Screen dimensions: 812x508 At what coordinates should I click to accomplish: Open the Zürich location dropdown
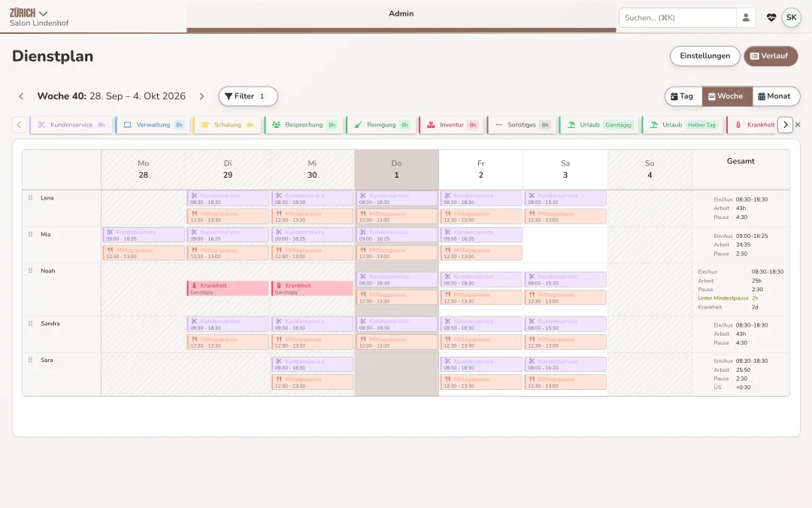pos(29,13)
